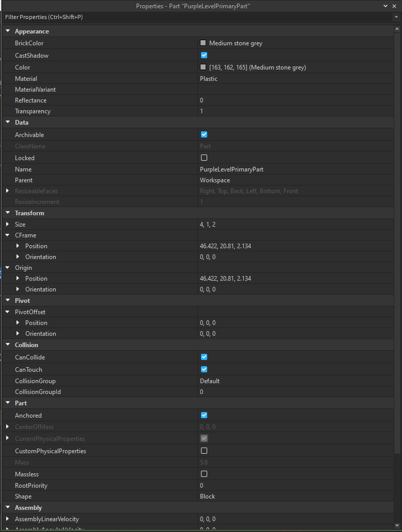Click the Transparency value field
This screenshot has width=402, height=532.
[x=294, y=111]
